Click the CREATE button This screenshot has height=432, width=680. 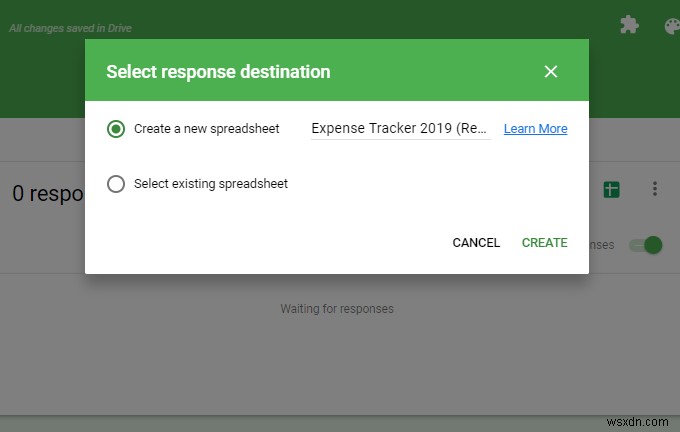coord(544,242)
